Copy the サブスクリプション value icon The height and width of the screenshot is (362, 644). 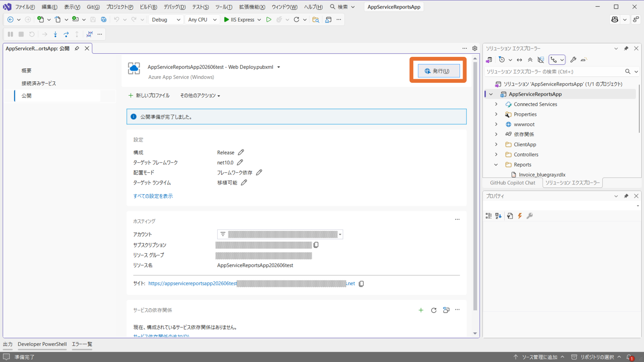pos(316,245)
